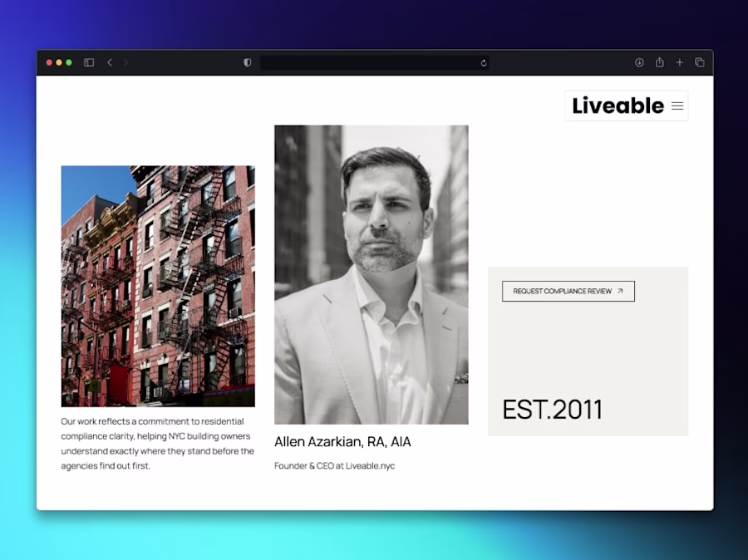Viewport: 748px width, 560px height.
Task: Close the window with red button
Action: 49,62
